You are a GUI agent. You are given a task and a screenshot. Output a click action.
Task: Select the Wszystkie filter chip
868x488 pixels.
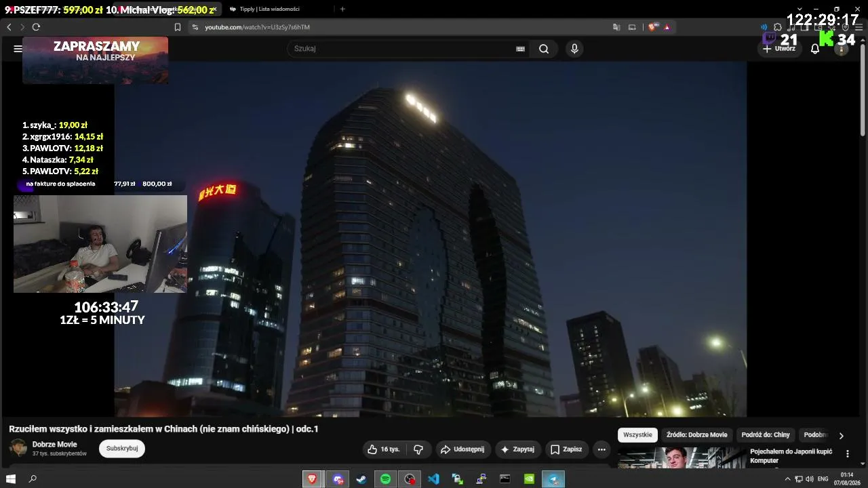pos(637,435)
